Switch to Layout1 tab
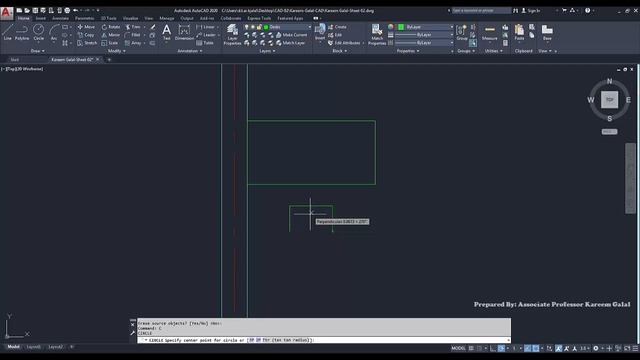The width and height of the screenshot is (640, 360). [x=33, y=347]
